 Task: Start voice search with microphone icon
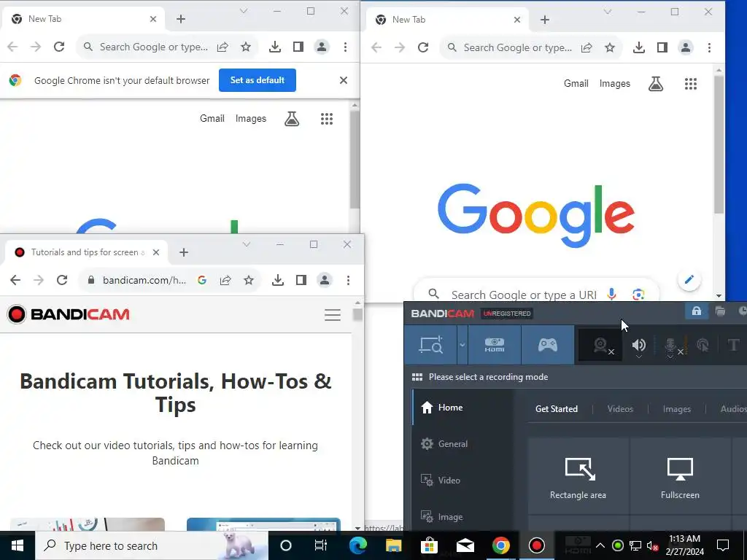tap(612, 295)
